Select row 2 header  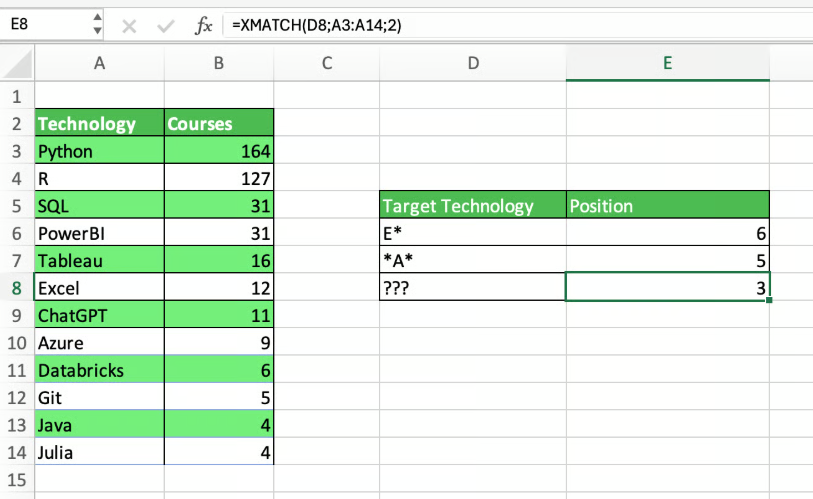click(x=16, y=124)
